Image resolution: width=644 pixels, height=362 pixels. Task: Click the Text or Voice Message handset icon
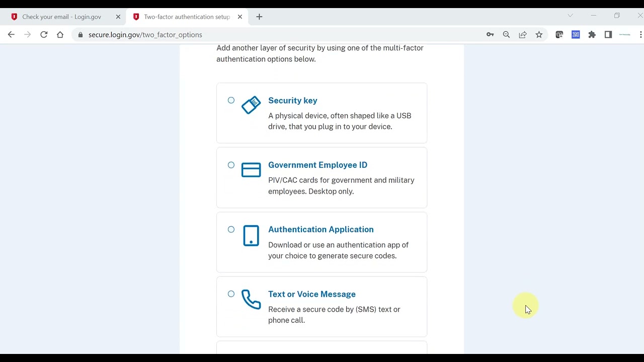(x=251, y=299)
